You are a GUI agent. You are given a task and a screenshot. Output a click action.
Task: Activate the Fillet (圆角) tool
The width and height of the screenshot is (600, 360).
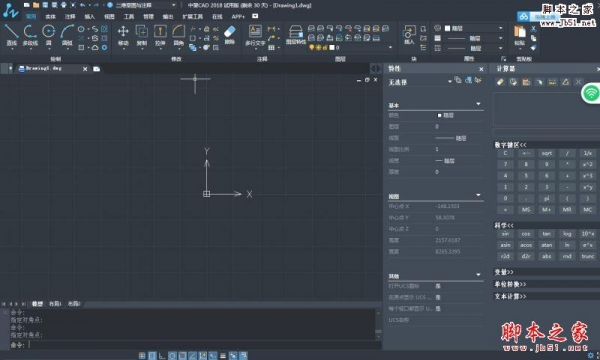178,34
